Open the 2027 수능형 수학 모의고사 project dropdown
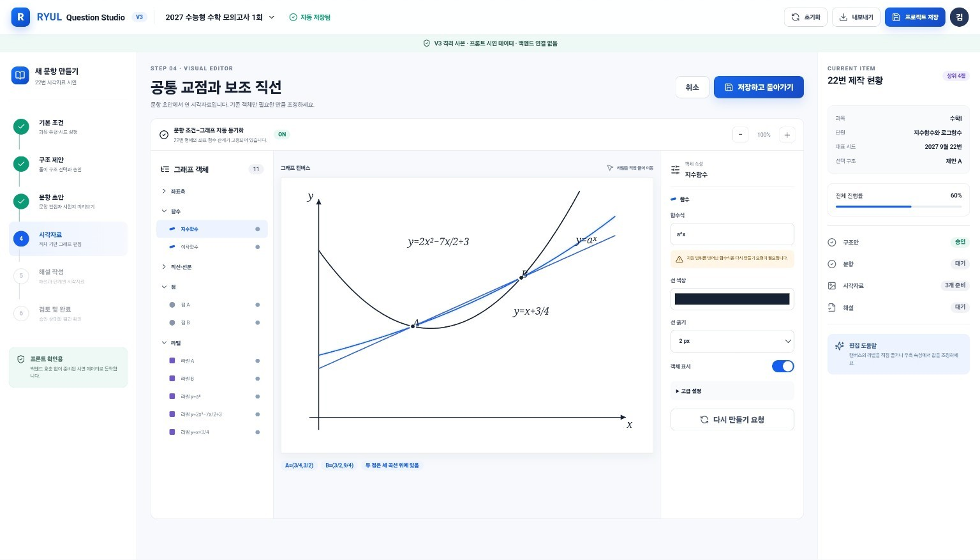Viewport: 980px width, 560px height. (x=219, y=17)
